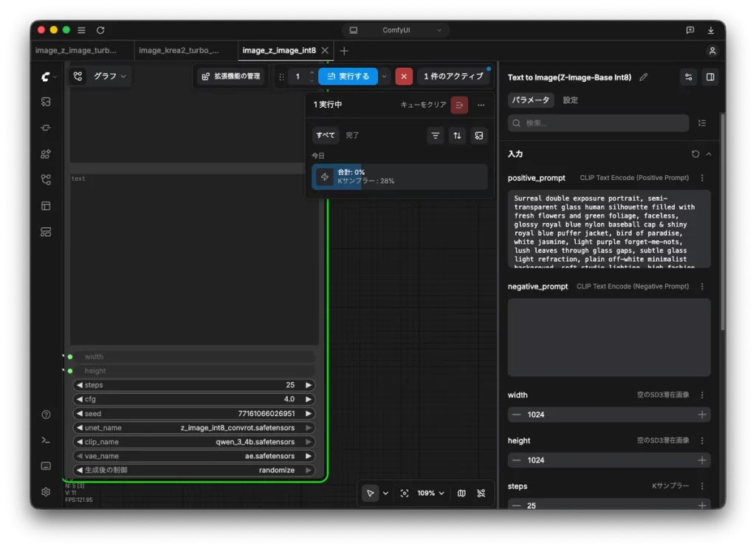Toggle the right side panel layout icon

pos(709,77)
